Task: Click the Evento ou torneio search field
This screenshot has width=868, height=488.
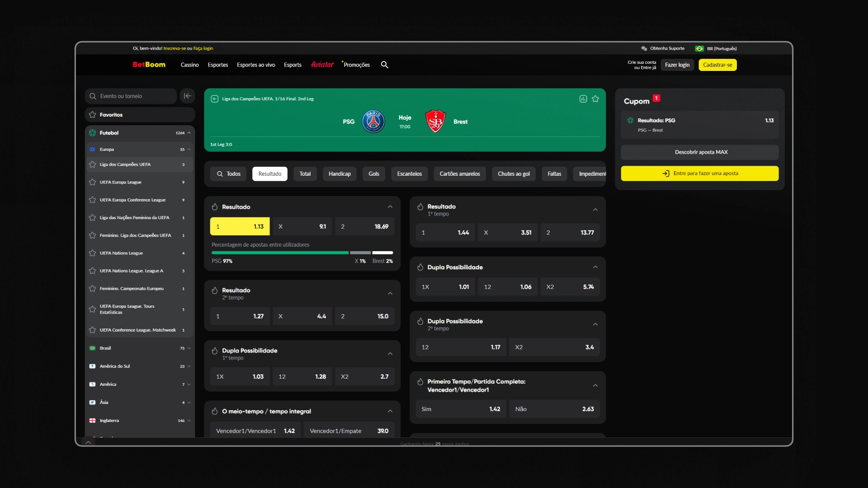Action: pos(131,96)
